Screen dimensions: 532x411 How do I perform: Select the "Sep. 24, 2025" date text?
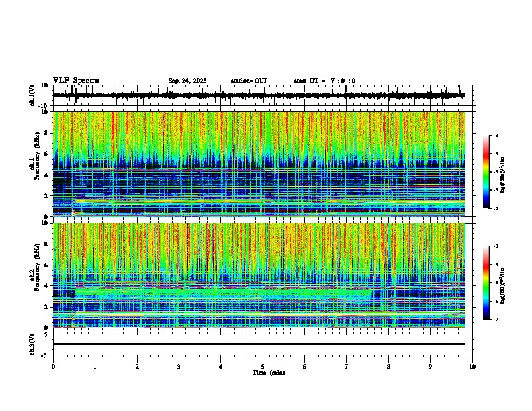coord(187,81)
